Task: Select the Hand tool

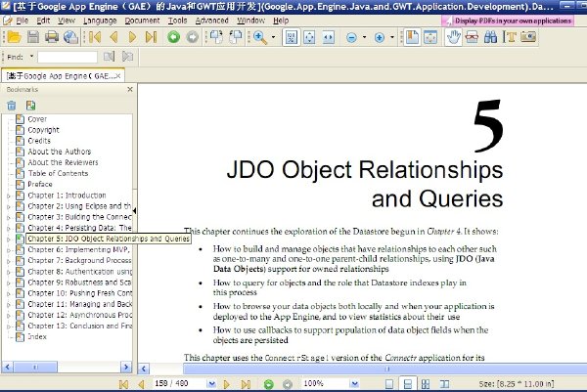Action: (x=453, y=37)
